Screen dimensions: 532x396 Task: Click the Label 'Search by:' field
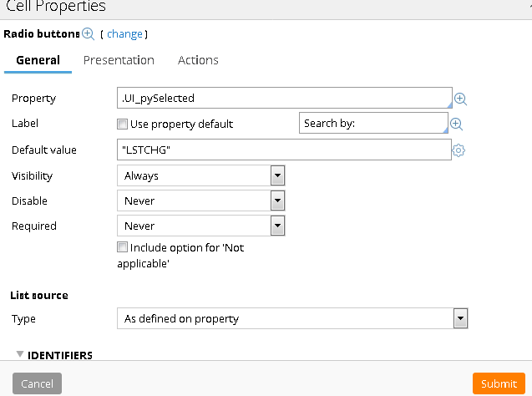point(373,124)
